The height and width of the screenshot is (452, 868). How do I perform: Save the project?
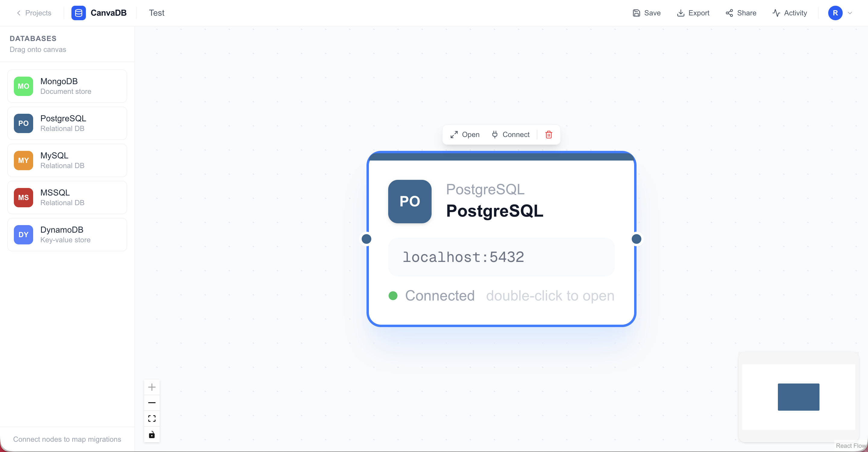click(646, 13)
